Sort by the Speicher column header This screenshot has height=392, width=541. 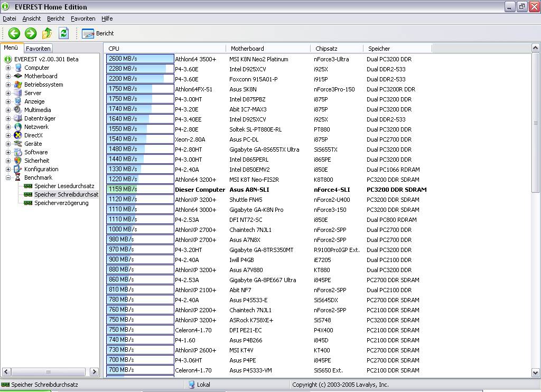397,49
